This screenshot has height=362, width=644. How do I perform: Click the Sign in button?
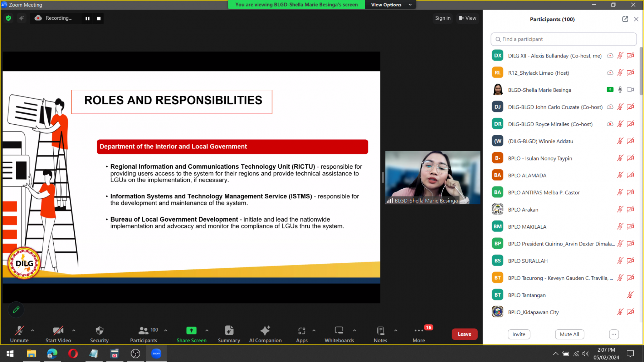pos(443,18)
